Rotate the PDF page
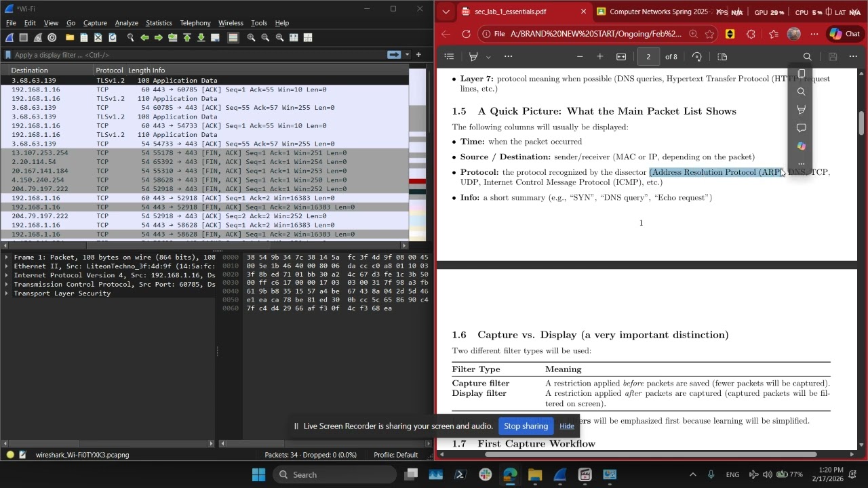868x488 pixels. [697, 57]
